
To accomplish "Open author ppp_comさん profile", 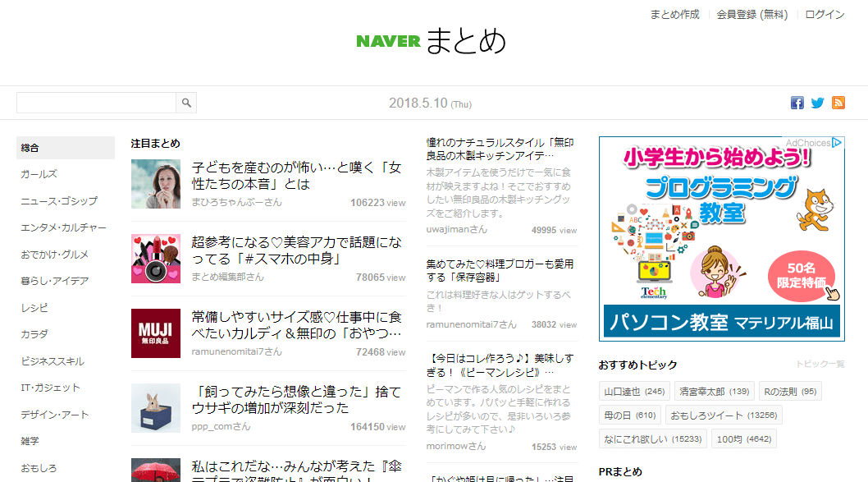I will point(221,427).
